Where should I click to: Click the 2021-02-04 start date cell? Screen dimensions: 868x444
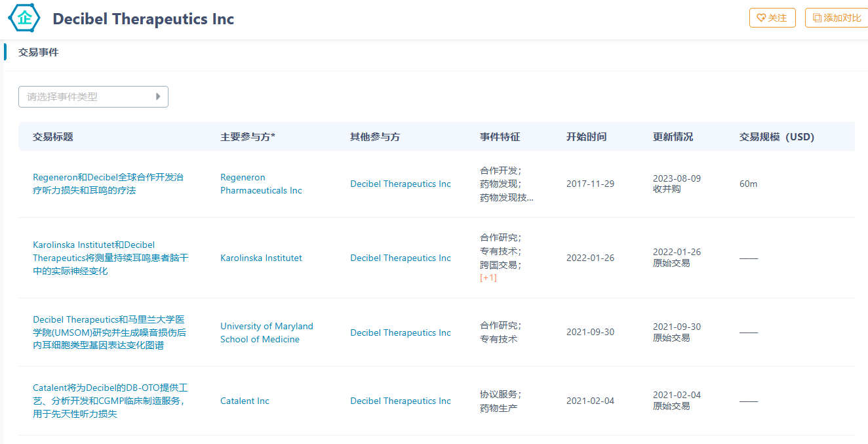[x=590, y=401]
